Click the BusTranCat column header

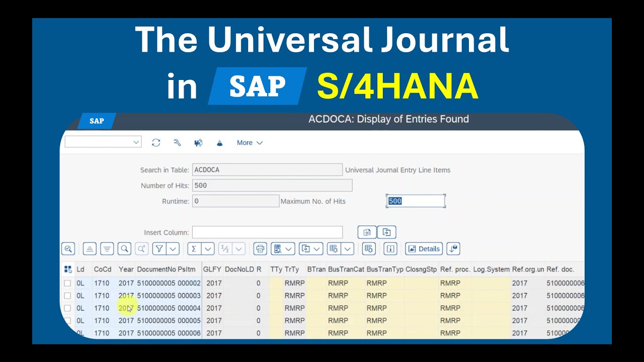tap(346, 269)
